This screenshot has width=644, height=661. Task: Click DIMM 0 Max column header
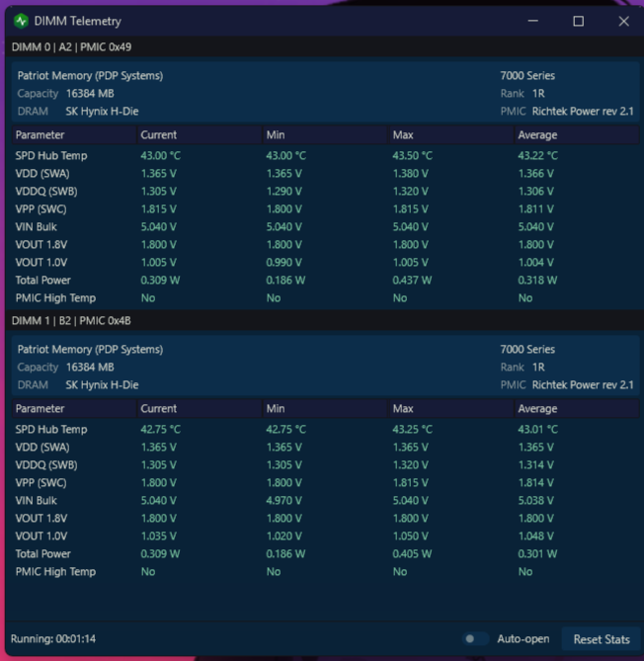click(x=450, y=135)
